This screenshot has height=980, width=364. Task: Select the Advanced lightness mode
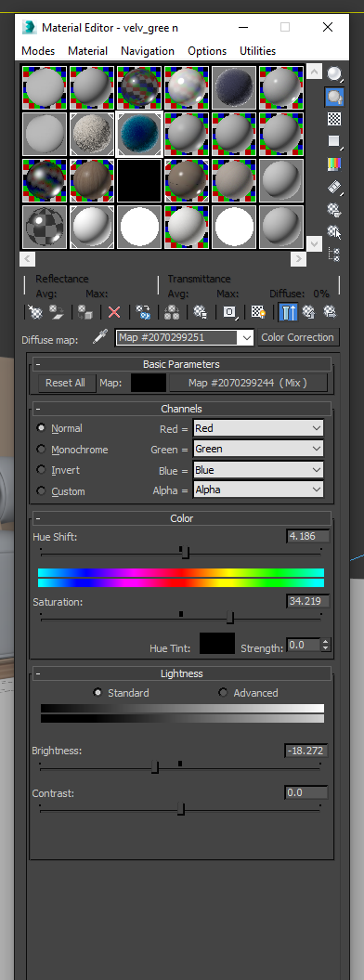pos(223,692)
